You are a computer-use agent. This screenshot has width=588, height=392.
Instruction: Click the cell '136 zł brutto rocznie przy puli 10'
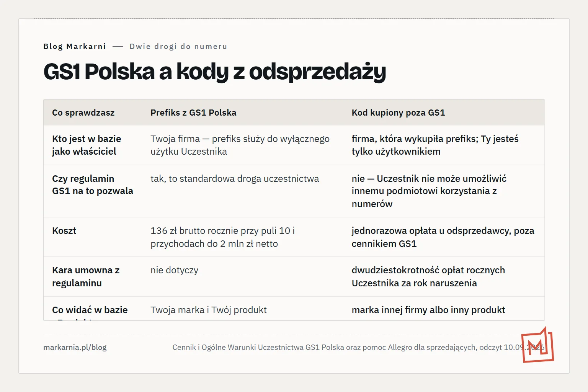click(x=223, y=237)
